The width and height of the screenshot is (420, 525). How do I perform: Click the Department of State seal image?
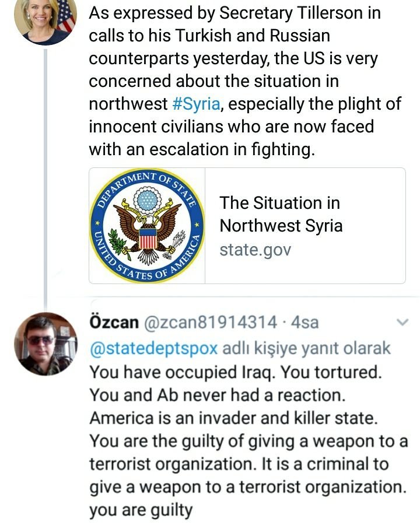(x=147, y=226)
